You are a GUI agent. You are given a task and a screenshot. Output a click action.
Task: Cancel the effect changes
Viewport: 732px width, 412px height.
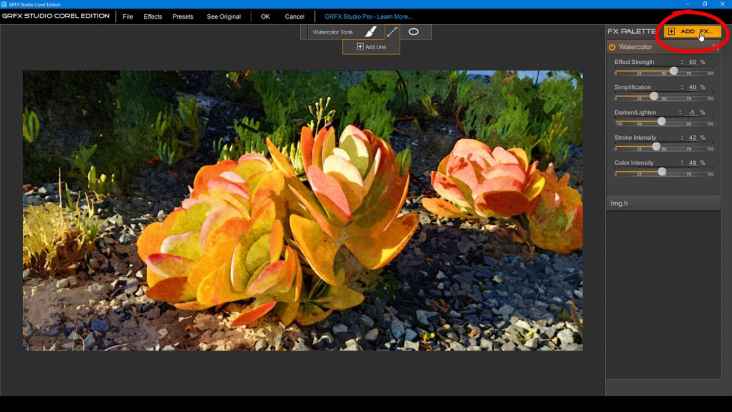pyautogui.click(x=294, y=17)
